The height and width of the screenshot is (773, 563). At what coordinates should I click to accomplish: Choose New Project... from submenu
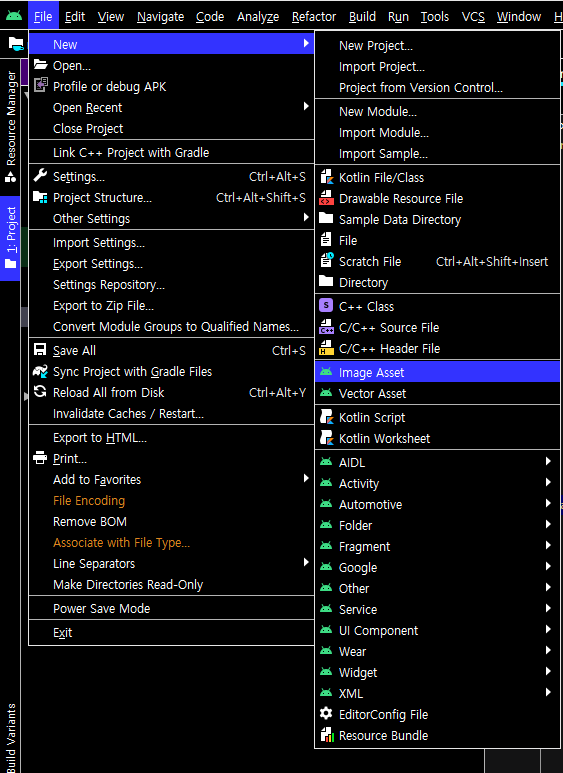point(437,45)
